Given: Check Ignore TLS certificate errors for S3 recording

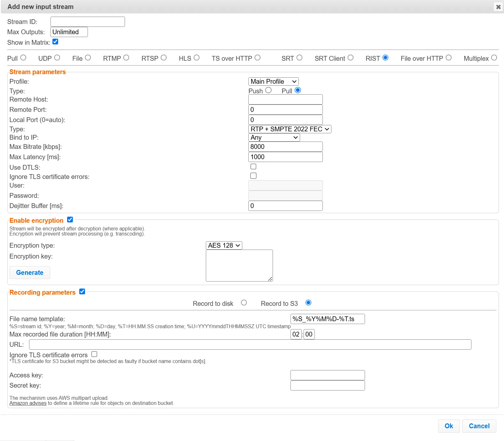Looking at the screenshot, I should [x=94, y=354].
